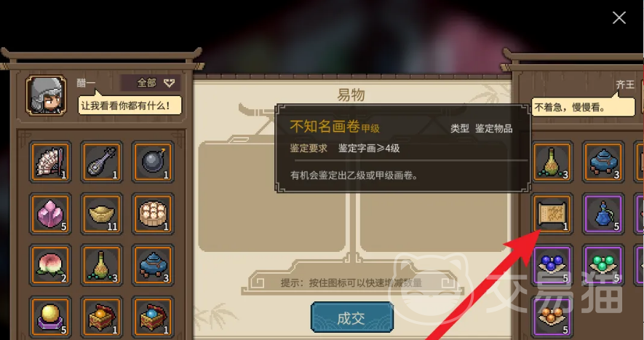The height and width of the screenshot is (340, 644).
Task: Click the player avatar portrait
Action: click(x=46, y=95)
